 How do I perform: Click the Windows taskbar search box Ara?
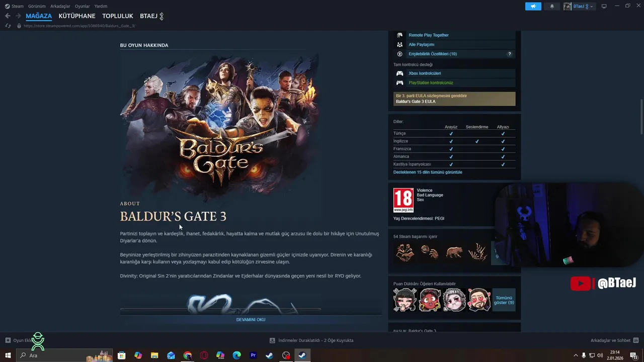tap(65, 355)
